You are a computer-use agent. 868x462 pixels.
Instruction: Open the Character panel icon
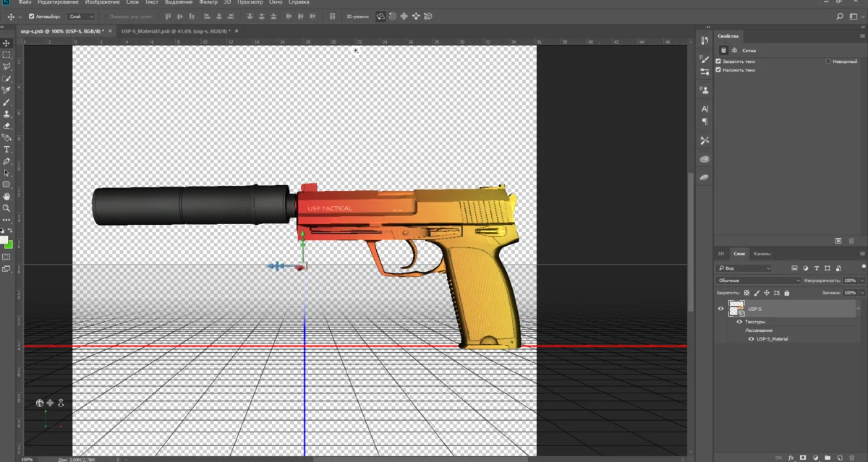click(x=705, y=108)
